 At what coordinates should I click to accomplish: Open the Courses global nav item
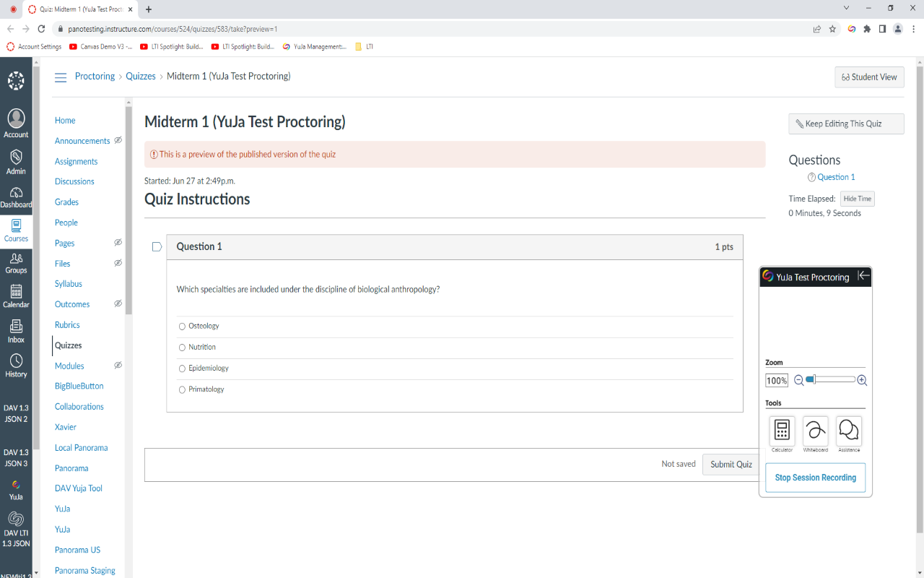point(16,230)
